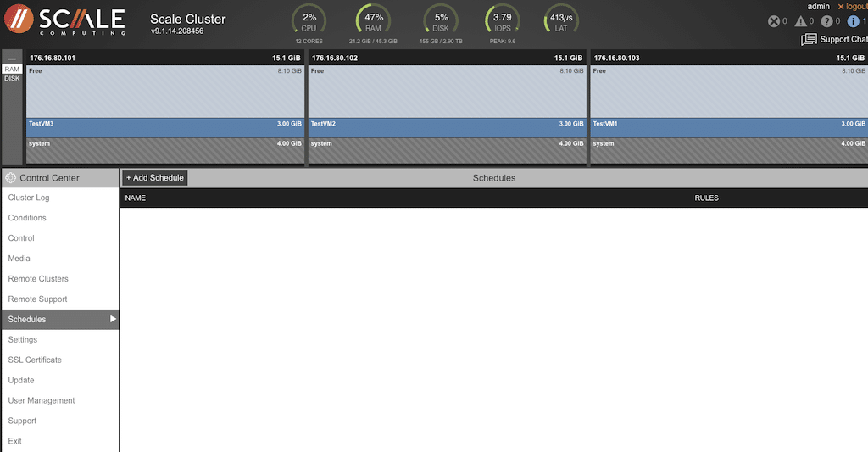Click system block on node 176.16.80.102
This screenshot has width=868, height=452.
pos(448,151)
